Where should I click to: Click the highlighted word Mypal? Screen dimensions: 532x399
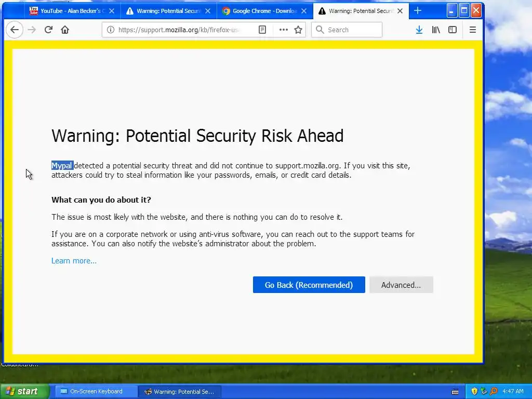pyautogui.click(x=62, y=166)
